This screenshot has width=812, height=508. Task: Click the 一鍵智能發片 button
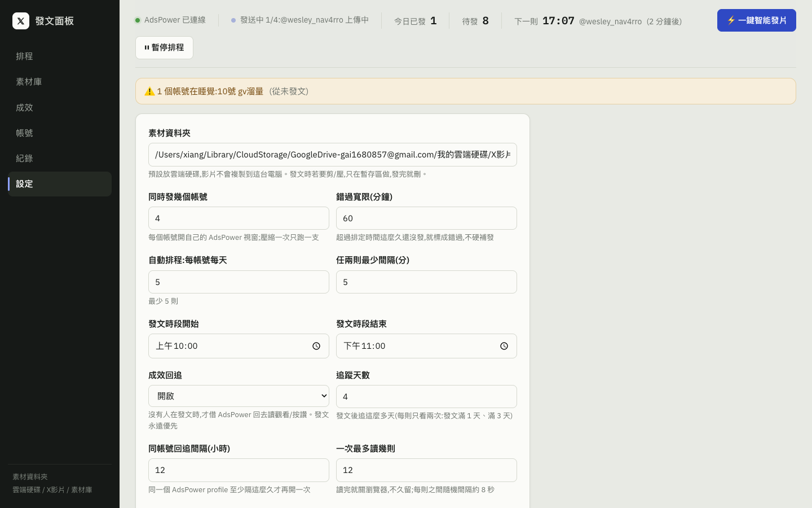(757, 20)
